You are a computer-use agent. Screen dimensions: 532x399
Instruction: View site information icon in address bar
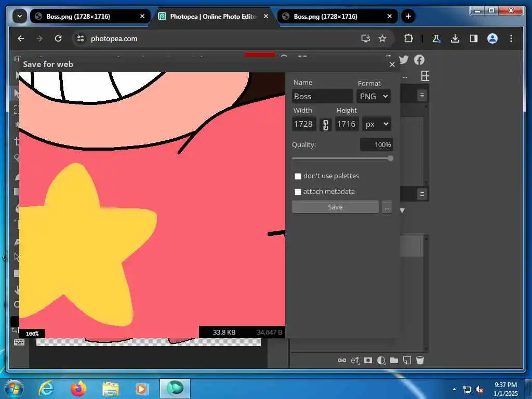point(81,38)
